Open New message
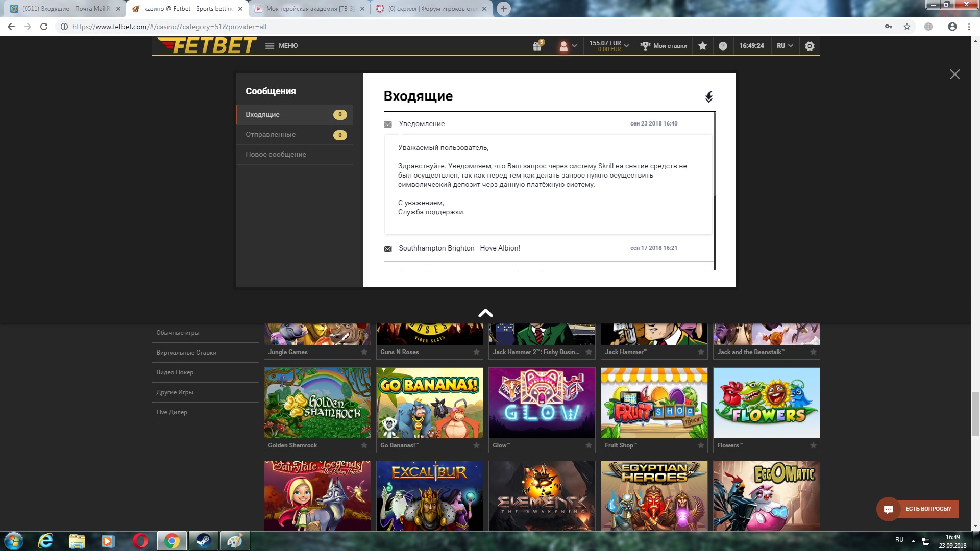The width and height of the screenshot is (980, 551). tap(276, 155)
